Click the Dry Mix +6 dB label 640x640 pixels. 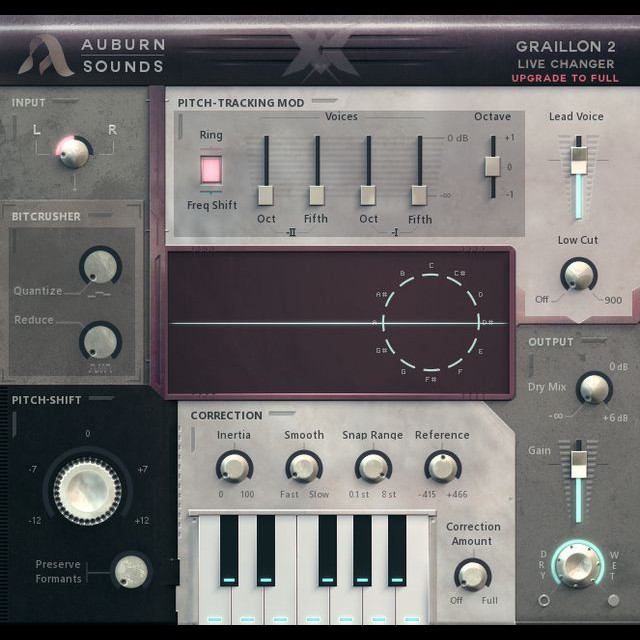coord(615,418)
